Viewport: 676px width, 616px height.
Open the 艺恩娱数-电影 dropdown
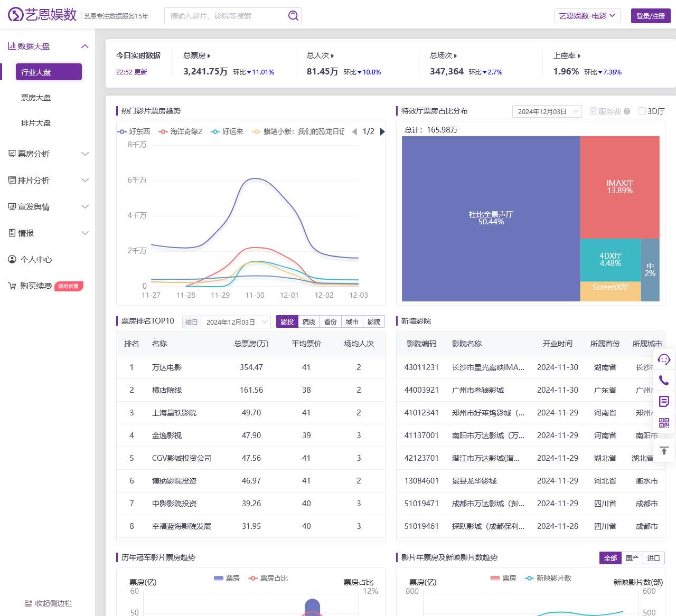point(587,16)
